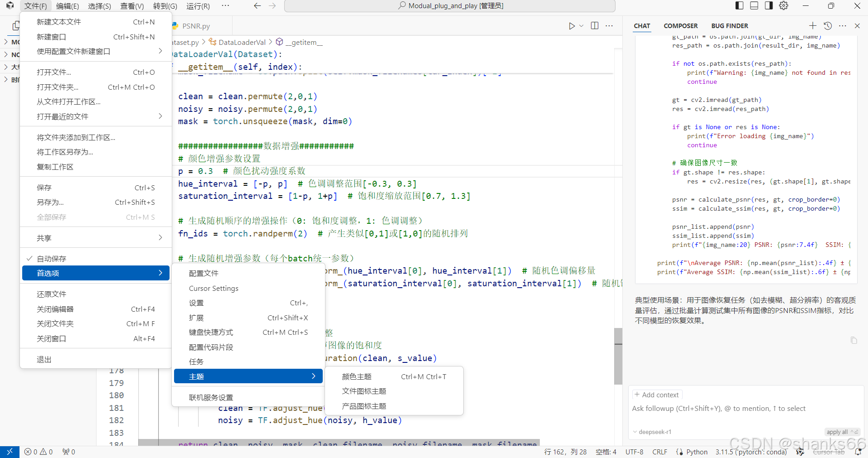The height and width of the screenshot is (458, 868).
Task: Open the notifications bell
Action: point(858,452)
